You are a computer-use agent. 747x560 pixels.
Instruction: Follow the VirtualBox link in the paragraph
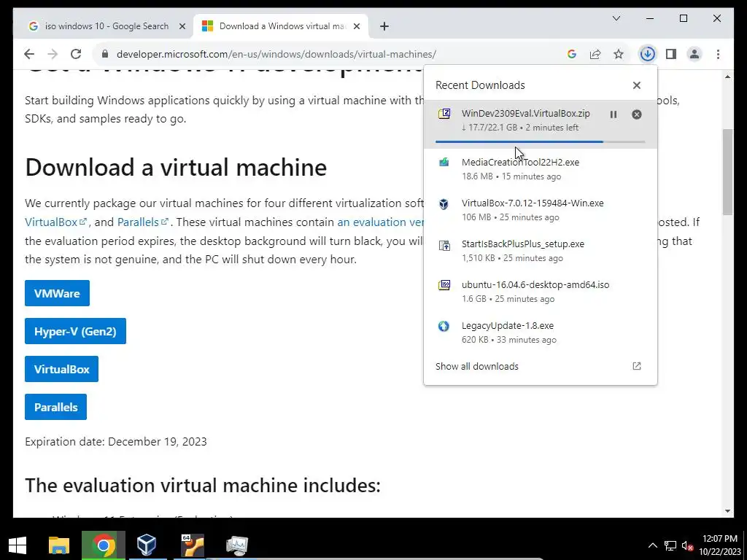coord(55,222)
